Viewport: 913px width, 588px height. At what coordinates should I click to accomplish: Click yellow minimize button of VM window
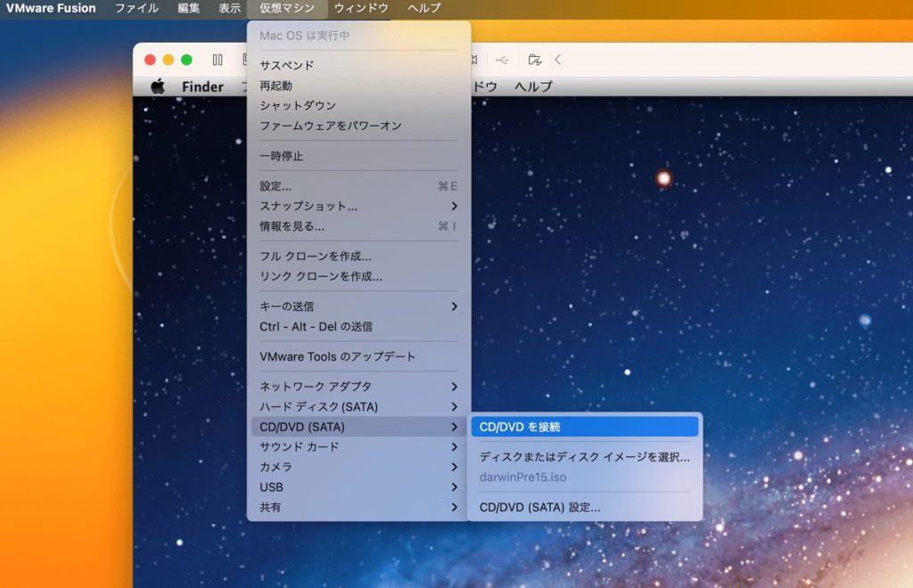coord(169,60)
